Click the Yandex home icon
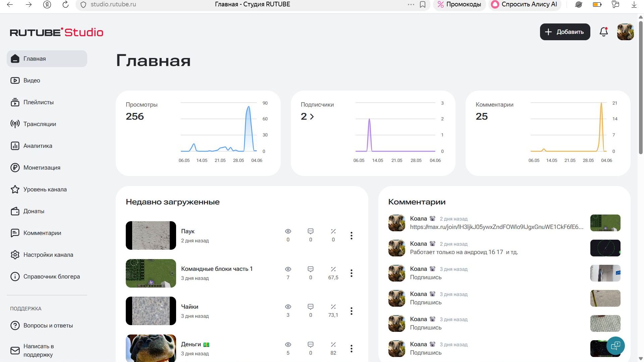The image size is (644, 362). 47,4
